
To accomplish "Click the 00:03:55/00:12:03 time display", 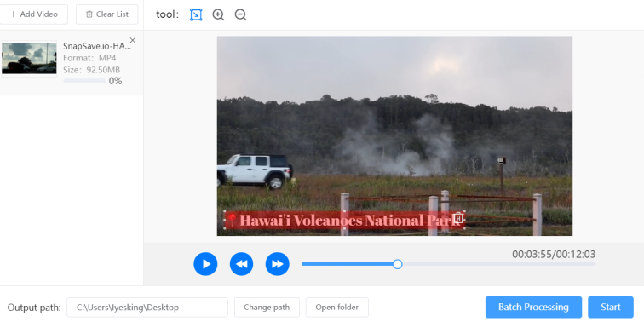I will pyautogui.click(x=554, y=254).
